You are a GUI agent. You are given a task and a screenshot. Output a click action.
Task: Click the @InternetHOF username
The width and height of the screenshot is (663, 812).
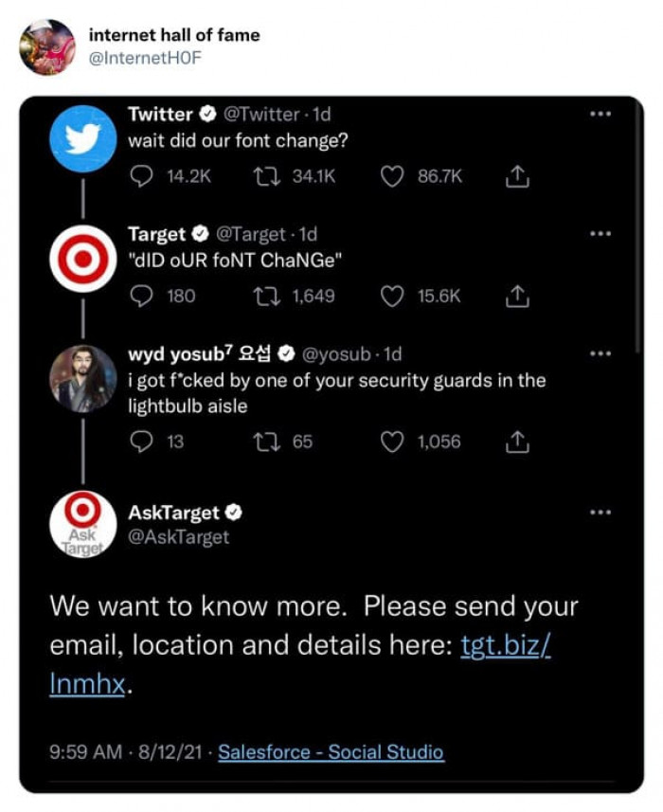click(144, 57)
